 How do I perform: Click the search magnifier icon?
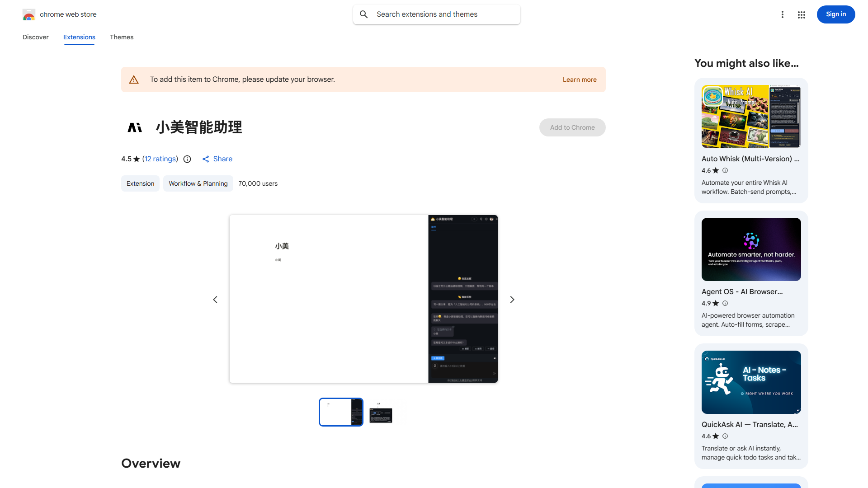(364, 14)
